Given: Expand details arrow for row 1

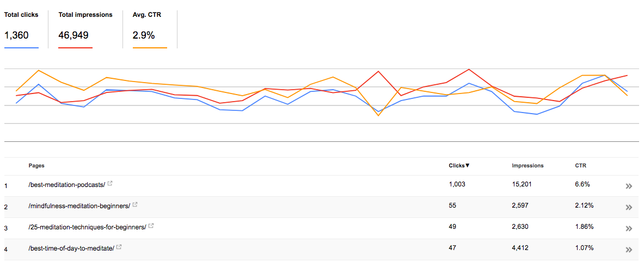Looking at the screenshot, I should point(629,186).
